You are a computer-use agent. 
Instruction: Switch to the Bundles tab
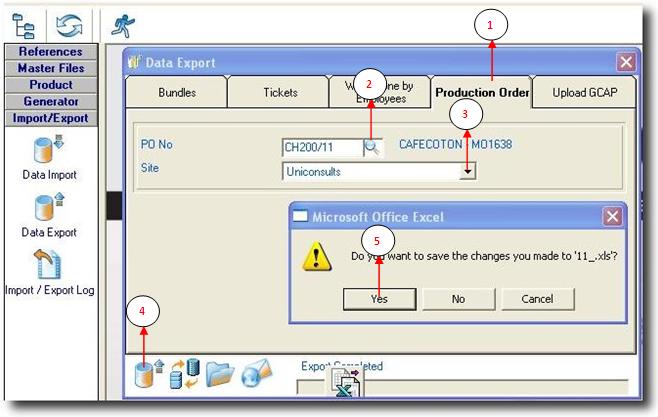coord(176,93)
